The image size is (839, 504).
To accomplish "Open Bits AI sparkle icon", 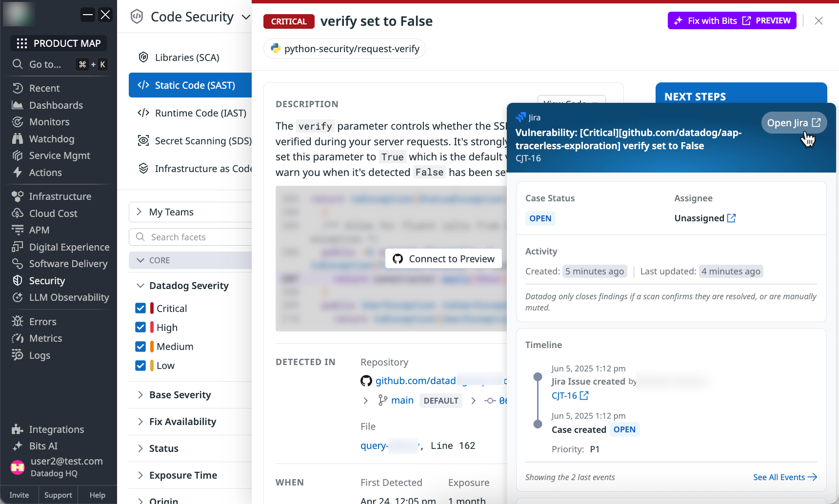I will [18, 446].
